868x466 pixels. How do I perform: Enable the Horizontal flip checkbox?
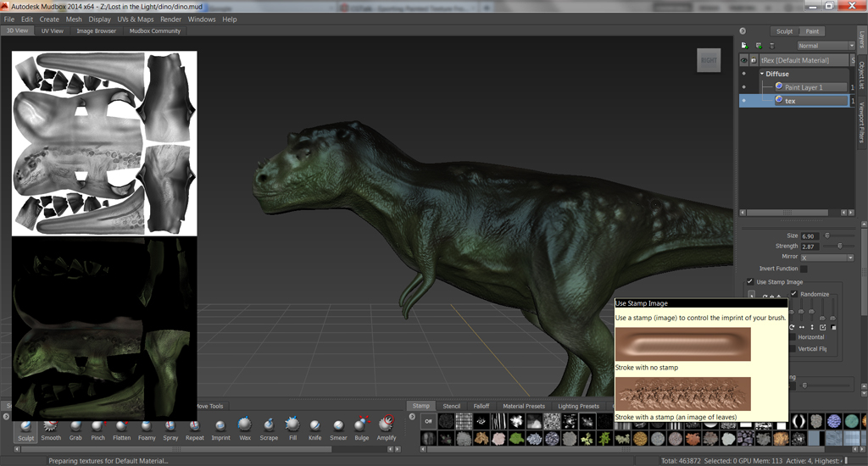[793, 337]
